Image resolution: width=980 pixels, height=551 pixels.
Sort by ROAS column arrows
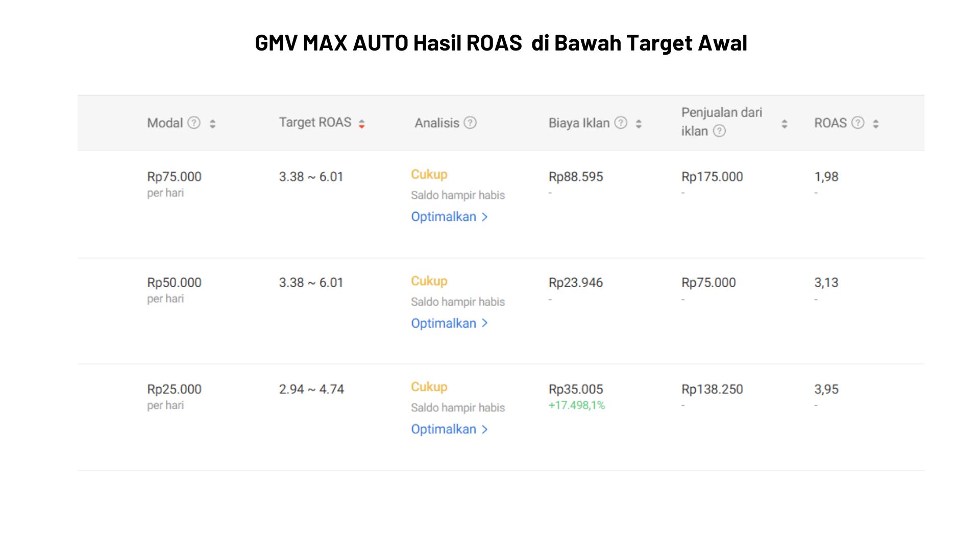(x=875, y=123)
